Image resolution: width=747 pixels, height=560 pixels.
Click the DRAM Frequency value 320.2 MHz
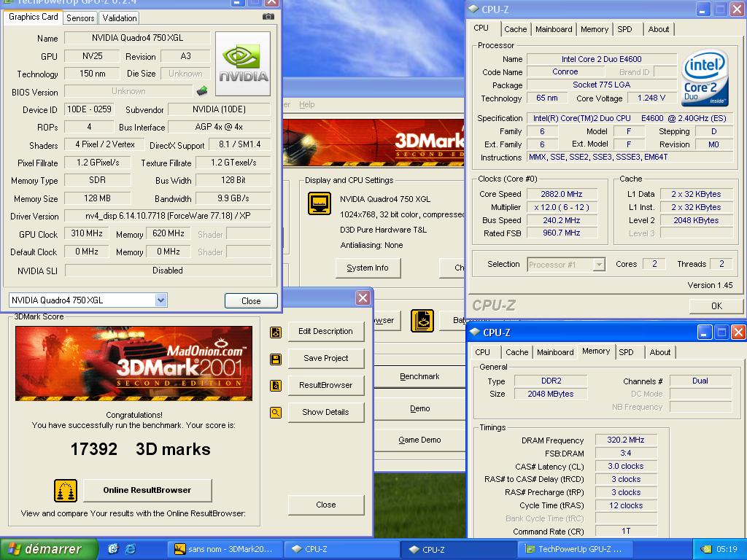pos(626,440)
